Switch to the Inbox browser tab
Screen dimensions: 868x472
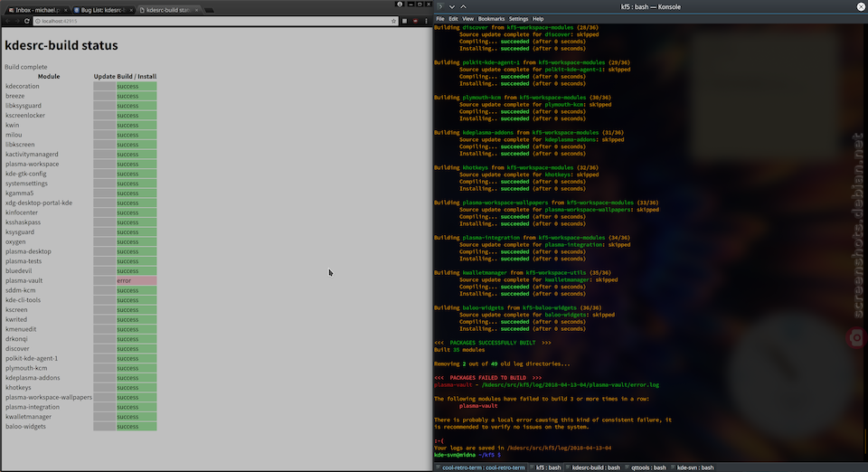(x=36, y=10)
